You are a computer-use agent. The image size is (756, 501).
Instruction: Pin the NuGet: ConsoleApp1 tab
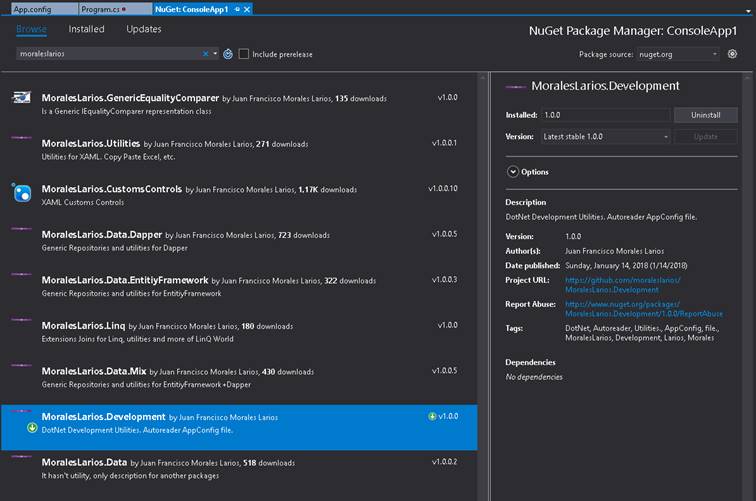point(236,8)
